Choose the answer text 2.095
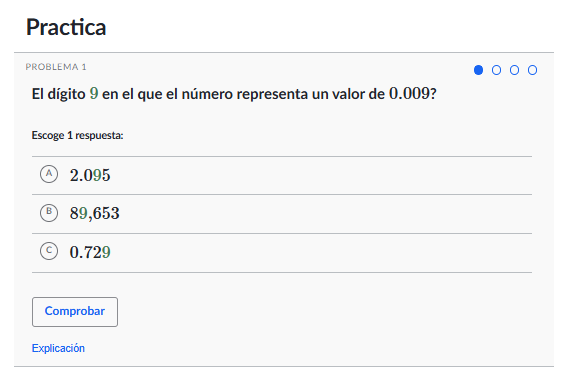The height and width of the screenshot is (375, 582). point(90,175)
